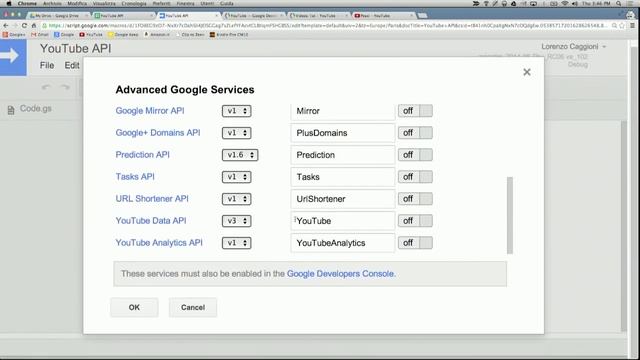Click the redo arrow in editor toolbar
This screenshot has width=640, height=360.
(65, 87)
